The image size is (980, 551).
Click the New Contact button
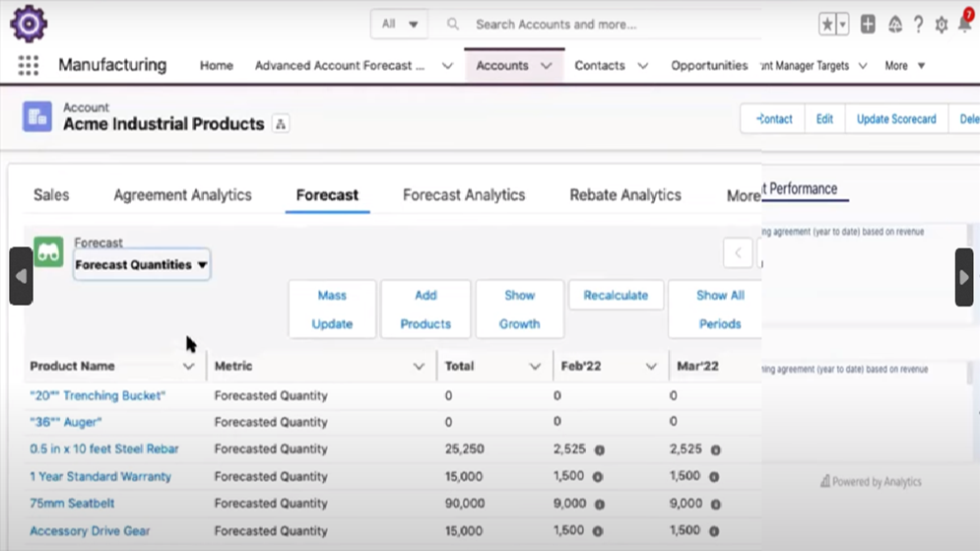click(774, 119)
